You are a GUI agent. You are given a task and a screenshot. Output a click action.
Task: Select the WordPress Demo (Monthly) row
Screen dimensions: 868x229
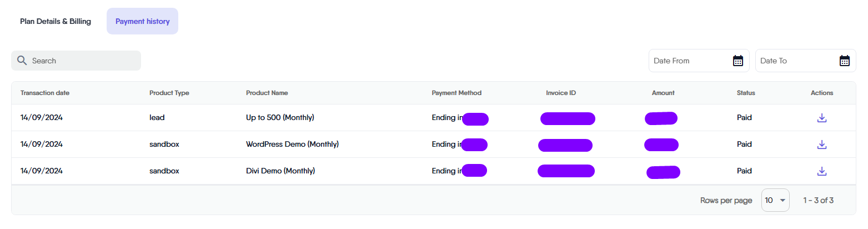[x=292, y=145]
